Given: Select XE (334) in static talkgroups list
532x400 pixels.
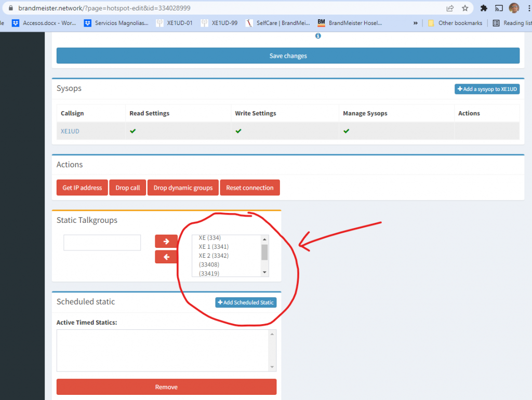Looking at the screenshot, I should (210, 238).
